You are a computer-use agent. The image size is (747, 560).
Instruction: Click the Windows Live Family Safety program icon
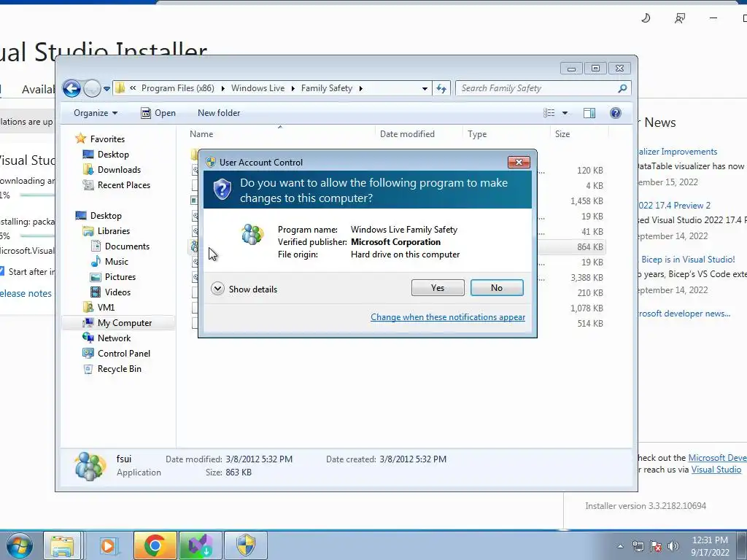(252, 234)
